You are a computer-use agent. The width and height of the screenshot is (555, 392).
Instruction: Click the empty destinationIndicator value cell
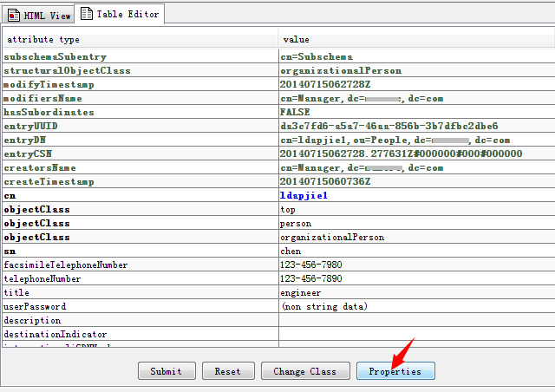pos(415,335)
